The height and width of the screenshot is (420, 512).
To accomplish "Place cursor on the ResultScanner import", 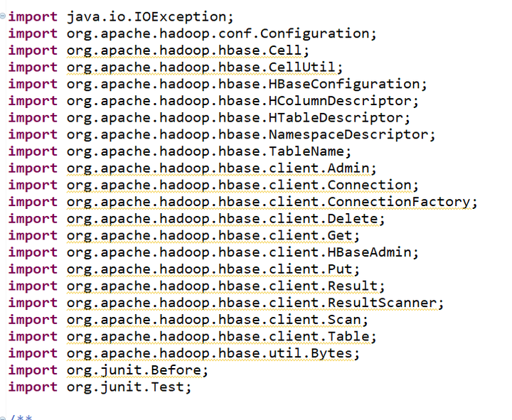I will pos(255,303).
